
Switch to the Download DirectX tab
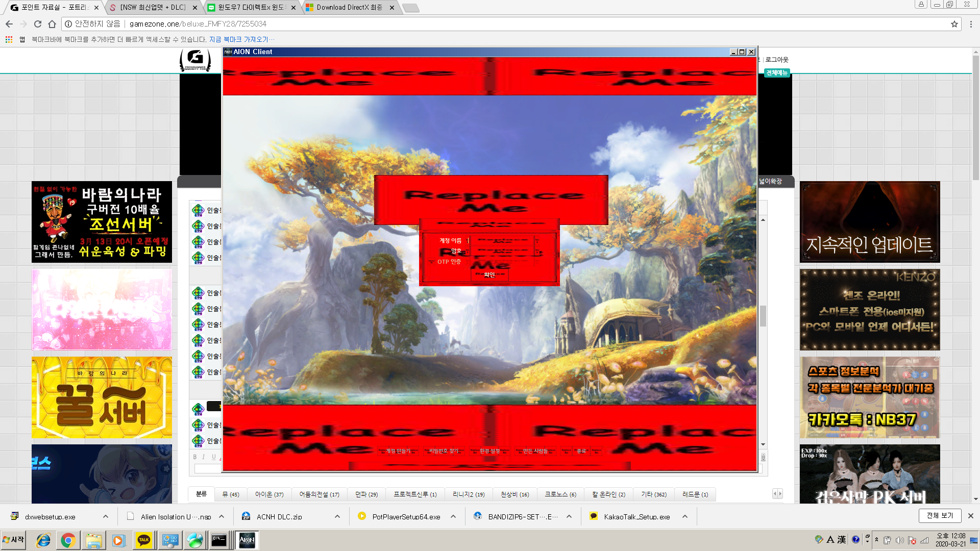pos(349,8)
